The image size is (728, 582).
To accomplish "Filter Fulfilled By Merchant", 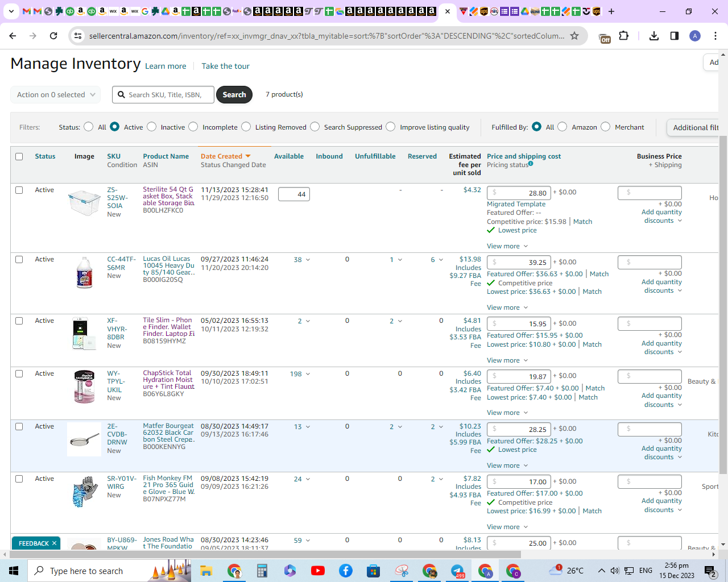I will click(606, 127).
